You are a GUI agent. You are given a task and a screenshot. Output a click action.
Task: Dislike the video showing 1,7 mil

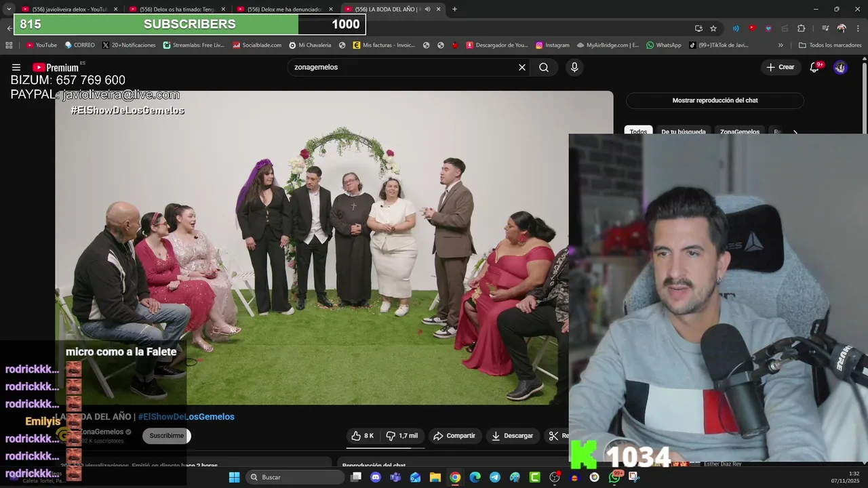[x=402, y=436]
